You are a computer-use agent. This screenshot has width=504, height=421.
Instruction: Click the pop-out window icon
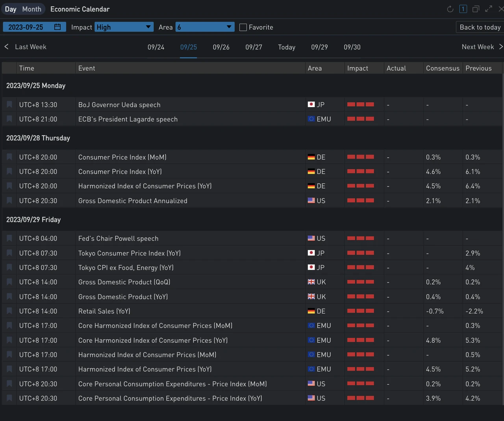(476, 9)
